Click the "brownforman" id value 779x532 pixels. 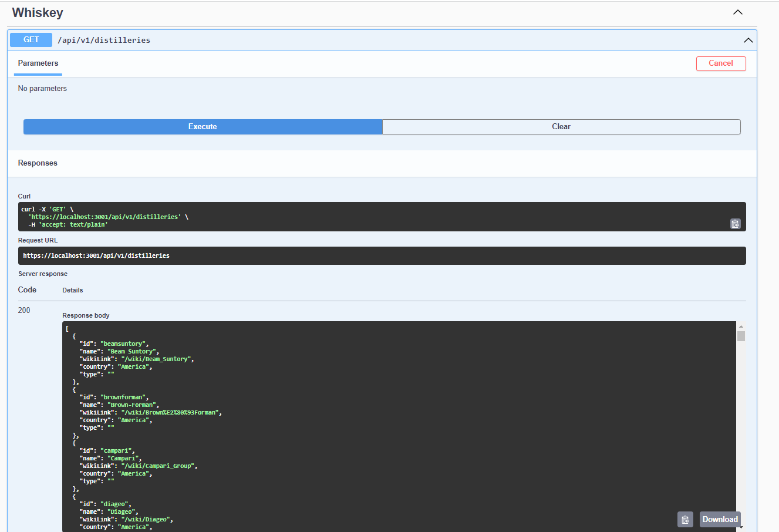[124, 398]
